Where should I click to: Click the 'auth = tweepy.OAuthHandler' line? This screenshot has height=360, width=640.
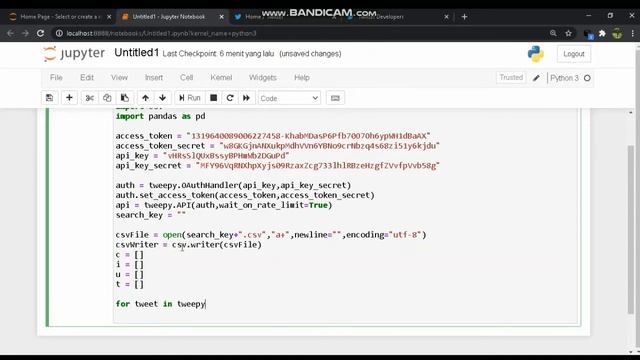click(x=233, y=185)
